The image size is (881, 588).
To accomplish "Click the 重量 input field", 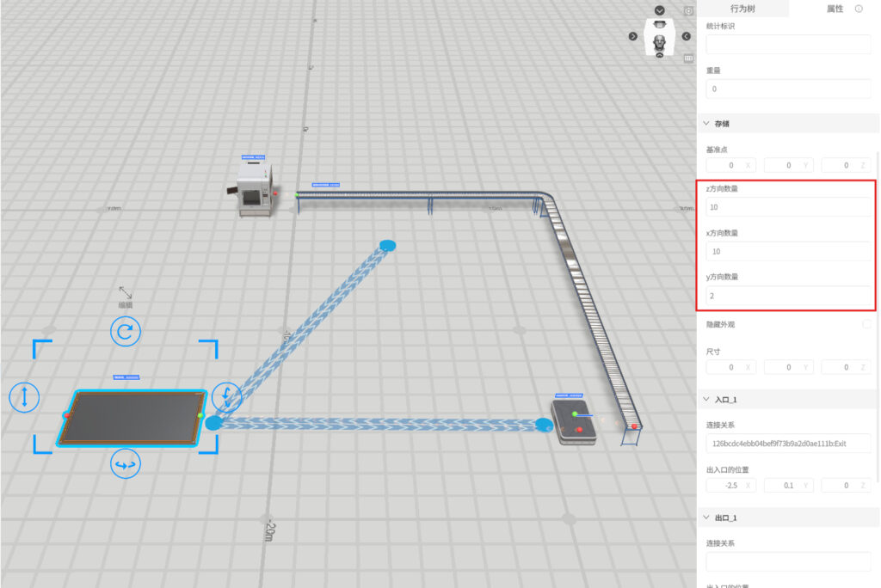I will (x=788, y=89).
